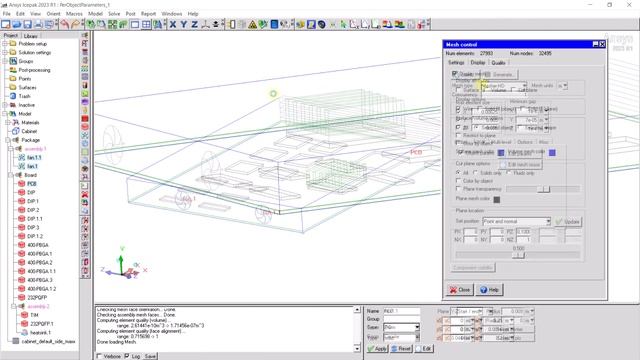Click the Close button in Mesh control
Image resolution: width=640 pixels, height=360 pixels.
click(460, 290)
